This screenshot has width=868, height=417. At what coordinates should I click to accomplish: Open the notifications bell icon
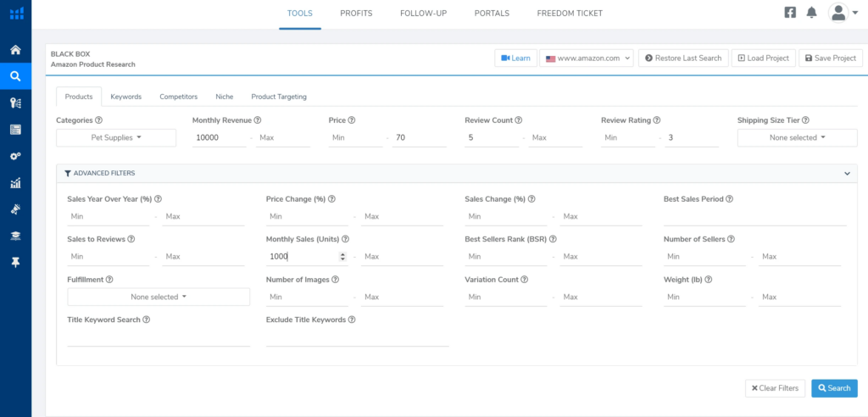[x=811, y=12]
